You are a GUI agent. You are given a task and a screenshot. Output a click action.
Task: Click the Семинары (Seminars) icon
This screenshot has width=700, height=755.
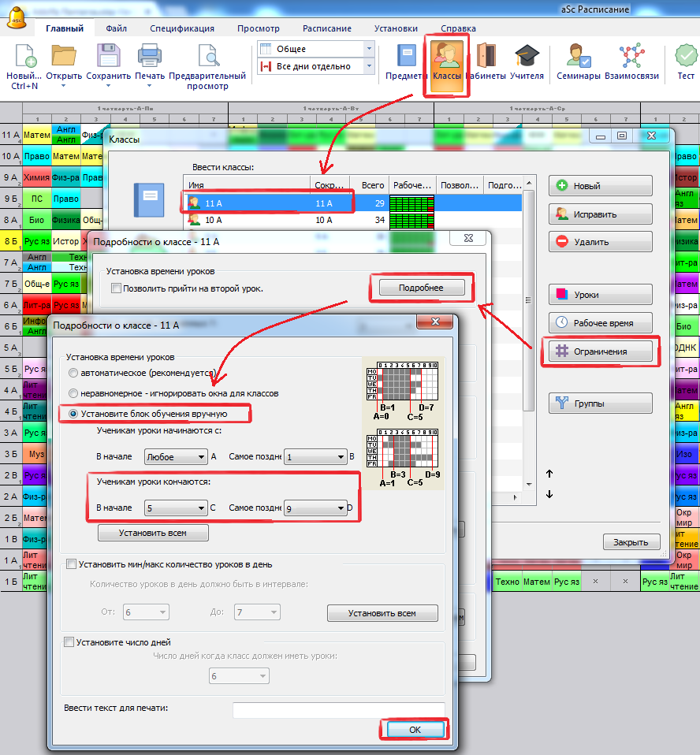[579, 57]
